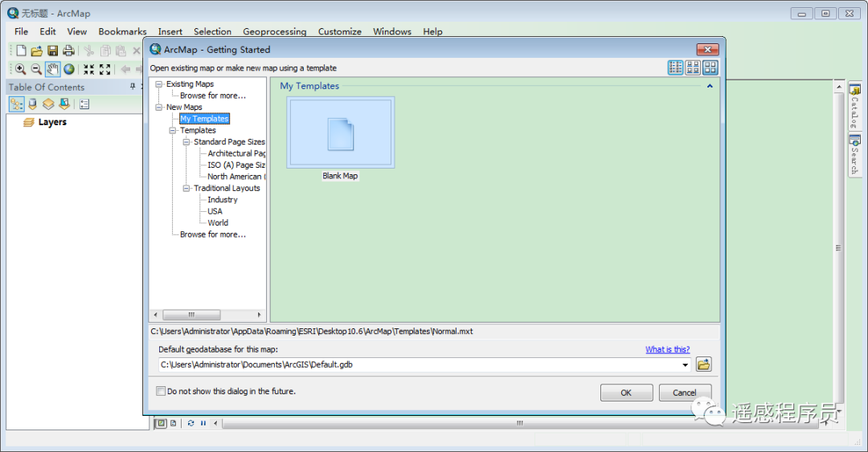Open Table of Contents options
The image size is (868, 452).
[x=84, y=104]
